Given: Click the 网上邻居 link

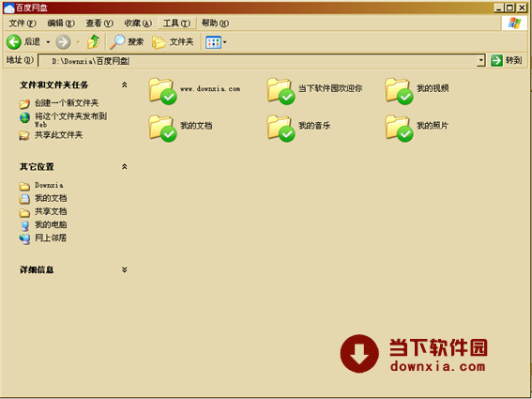Looking at the screenshot, I should click(x=51, y=238).
